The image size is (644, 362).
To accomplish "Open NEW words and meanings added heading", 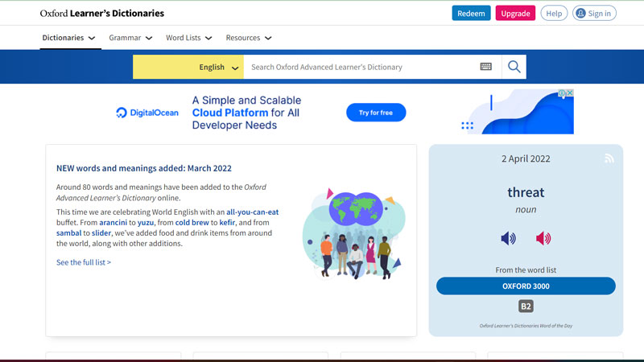I will click(144, 168).
